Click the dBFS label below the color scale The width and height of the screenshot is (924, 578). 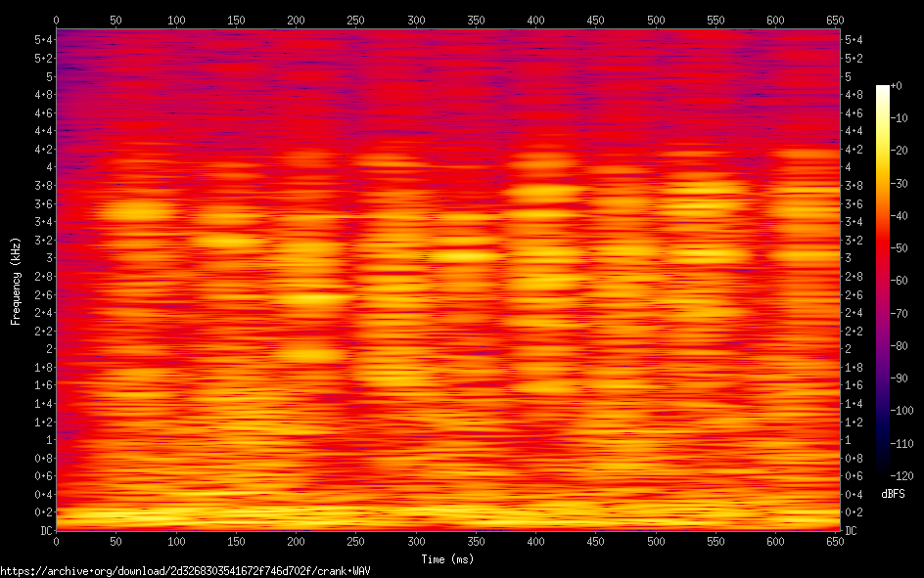[893, 493]
